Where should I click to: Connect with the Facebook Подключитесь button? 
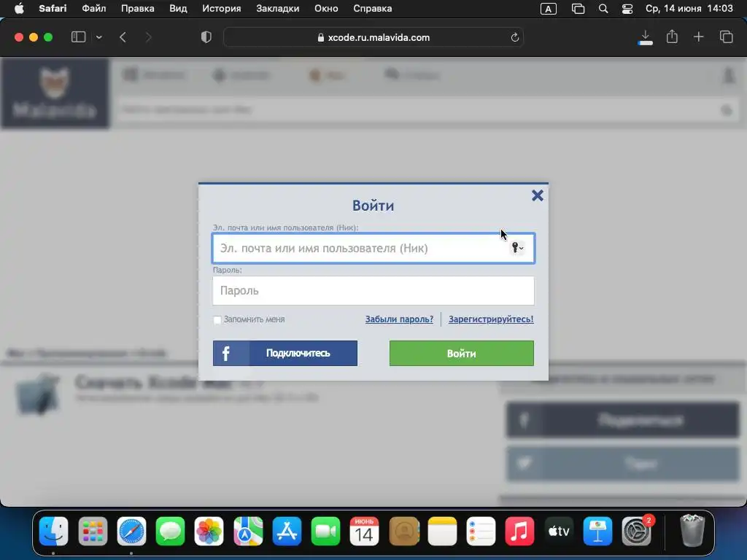(x=285, y=354)
